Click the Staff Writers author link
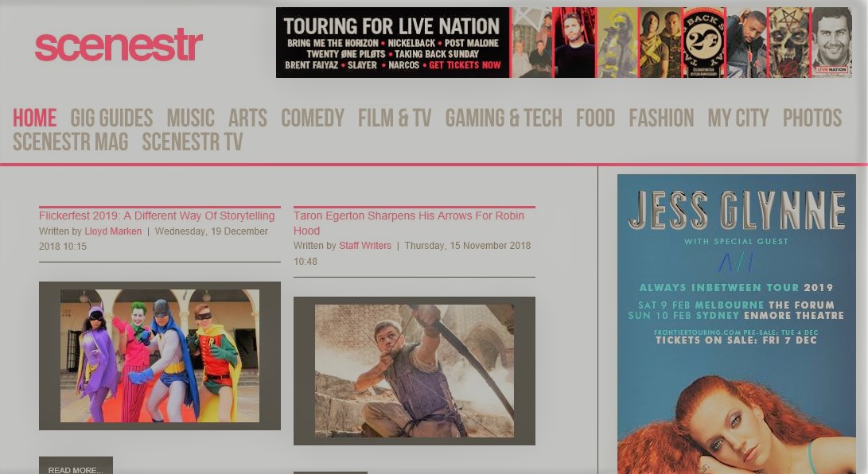 coord(365,246)
